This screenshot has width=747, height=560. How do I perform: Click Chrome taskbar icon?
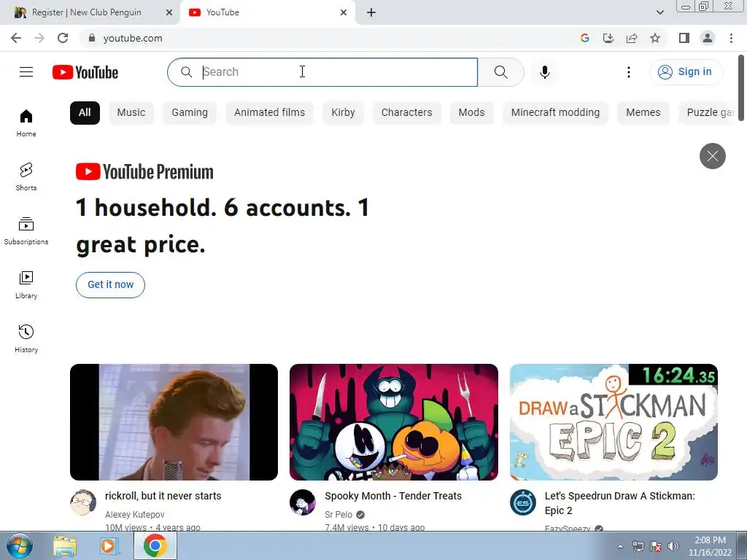pyautogui.click(x=155, y=545)
